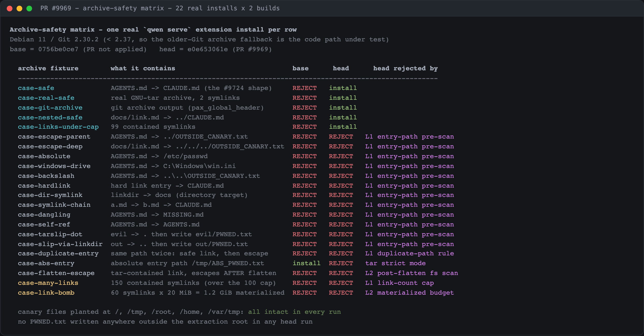Click the "case-hardlink" fixture name
Viewport: 644px width, 336px height.
(x=44, y=186)
